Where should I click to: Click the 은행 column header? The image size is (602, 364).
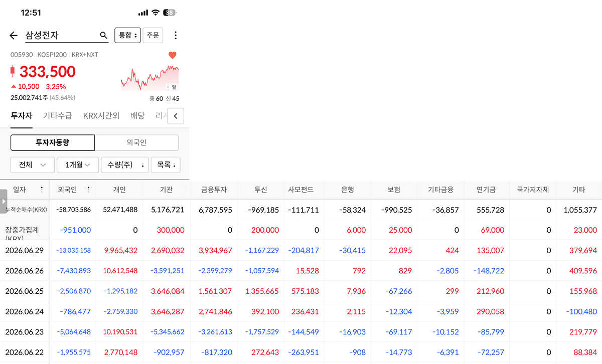348,190
